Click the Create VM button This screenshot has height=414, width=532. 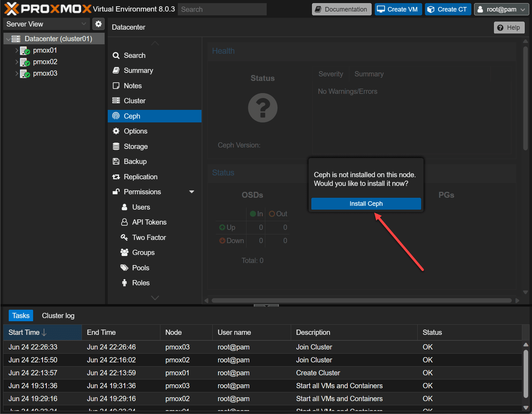click(x=398, y=9)
